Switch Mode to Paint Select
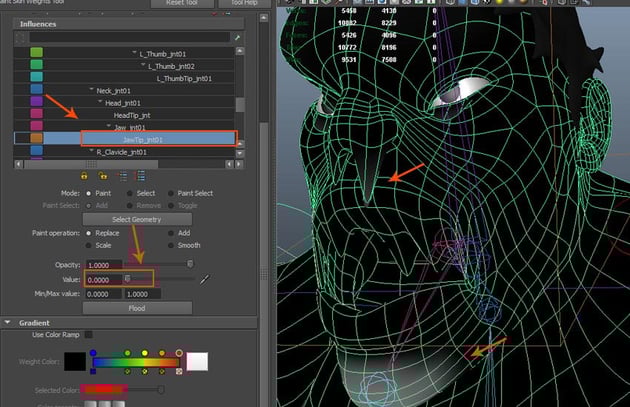The height and width of the screenshot is (407, 630). coord(171,193)
